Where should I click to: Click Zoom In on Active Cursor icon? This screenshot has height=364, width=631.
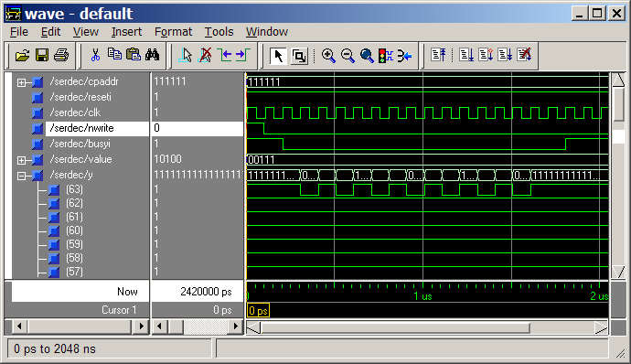click(404, 56)
